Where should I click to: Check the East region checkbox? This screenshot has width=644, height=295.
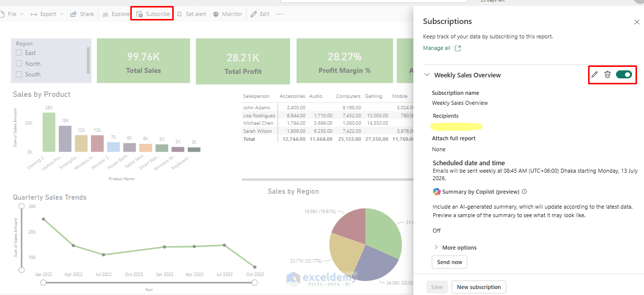[19, 53]
